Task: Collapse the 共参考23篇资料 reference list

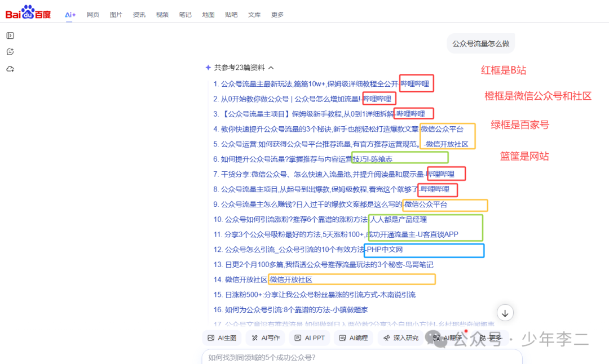Action: pyautogui.click(x=271, y=68)
